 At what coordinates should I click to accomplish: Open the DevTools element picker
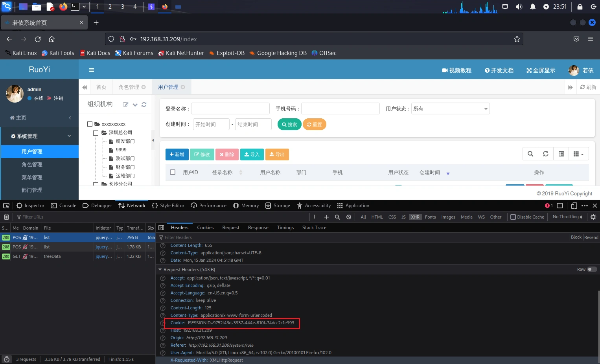6,206
